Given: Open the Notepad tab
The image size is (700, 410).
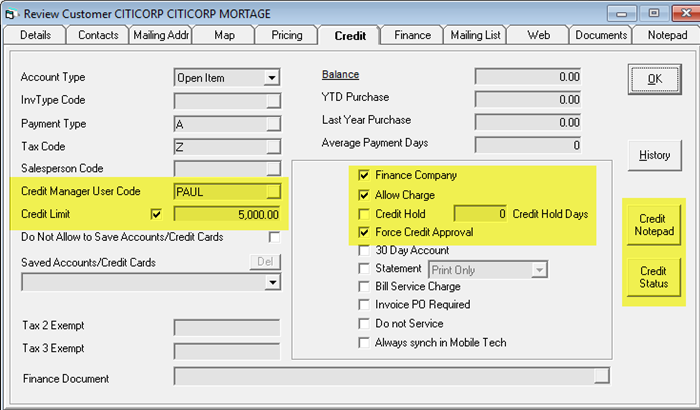Looking at the screenshot, I should pos(667,35).
